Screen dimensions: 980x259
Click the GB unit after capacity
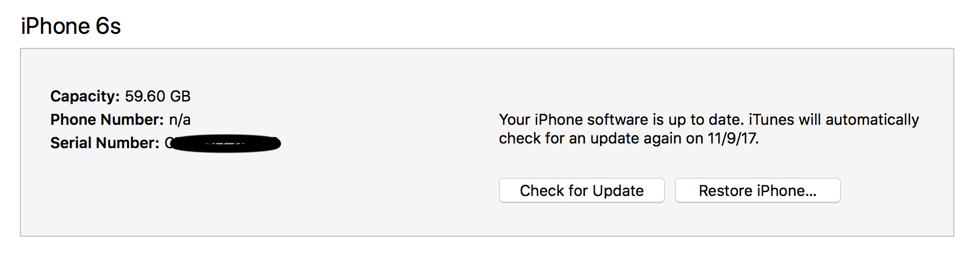click(181, 96)
